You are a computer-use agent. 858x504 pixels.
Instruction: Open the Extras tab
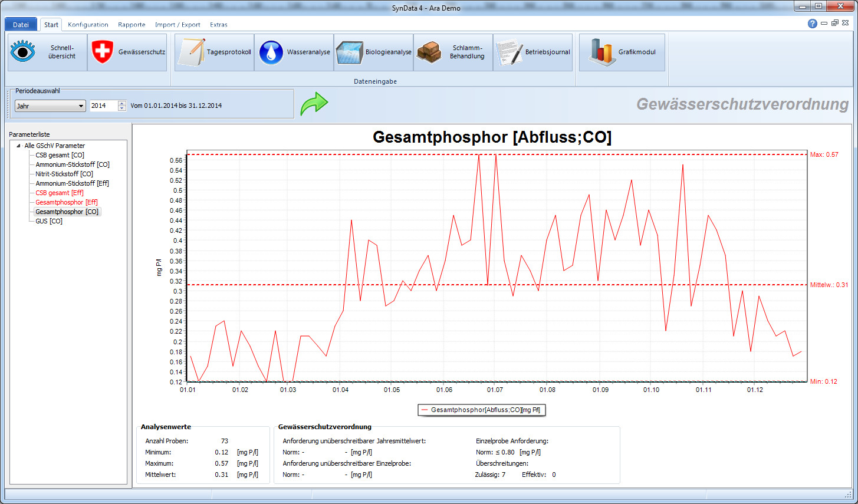point(219,25)
